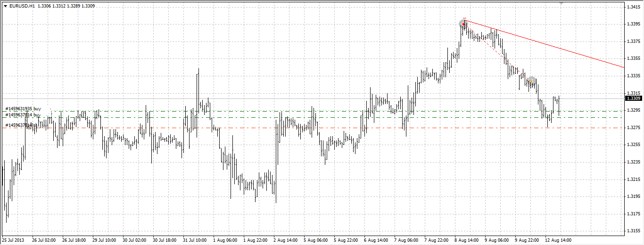
Task: Click the 8 Aug 14:00 time label
Action: [466, 240]
